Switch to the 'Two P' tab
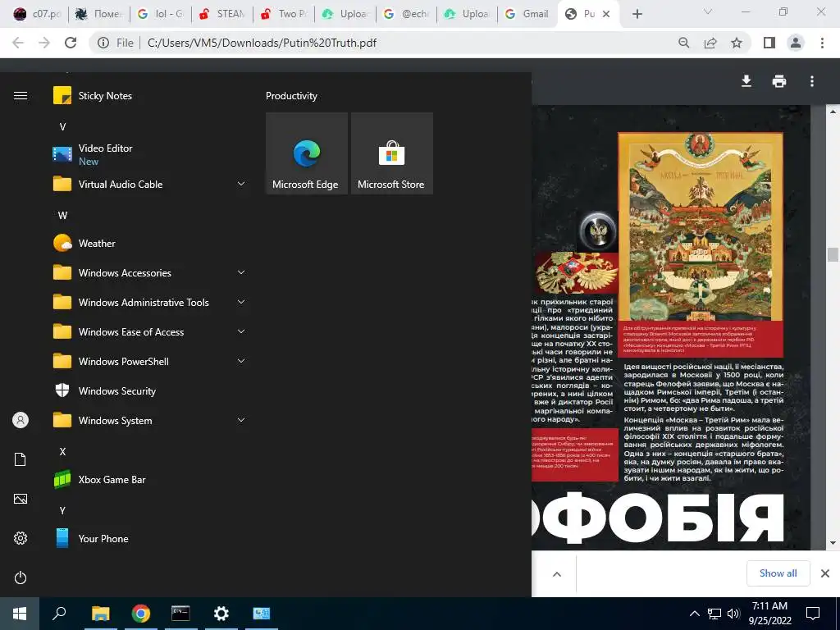The width and height of the screenshot is (840, 630). (284, 14)
